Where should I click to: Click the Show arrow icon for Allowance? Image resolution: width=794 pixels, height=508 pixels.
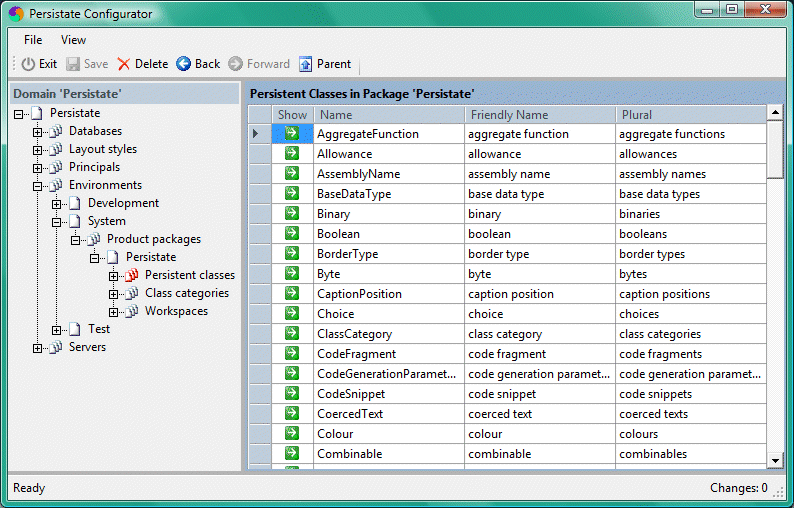[292, 153]
